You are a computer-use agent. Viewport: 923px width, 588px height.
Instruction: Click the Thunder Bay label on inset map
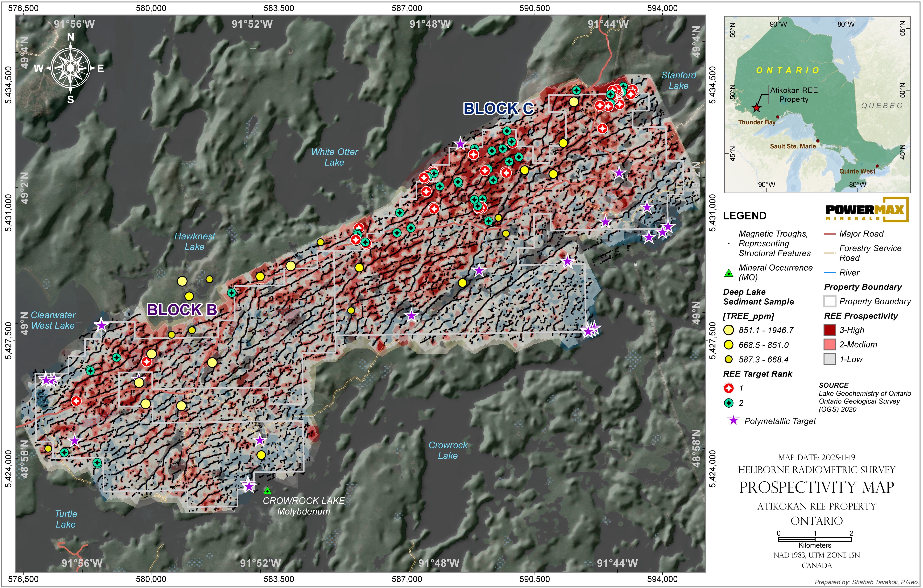(x=757, y=122)
